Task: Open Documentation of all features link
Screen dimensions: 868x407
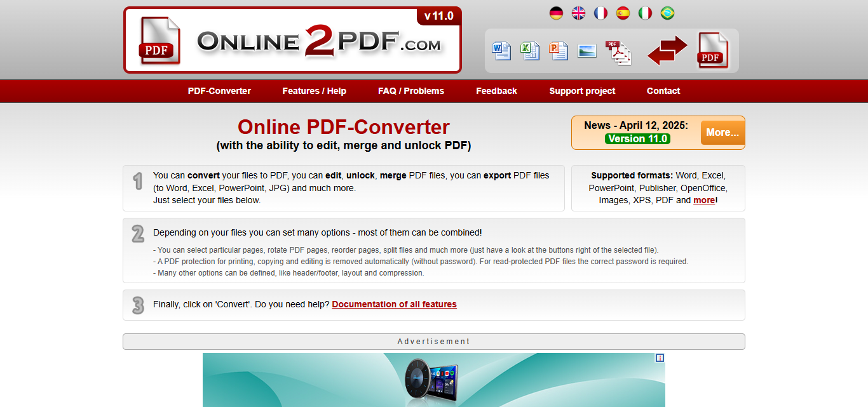Action: [394, 304]
